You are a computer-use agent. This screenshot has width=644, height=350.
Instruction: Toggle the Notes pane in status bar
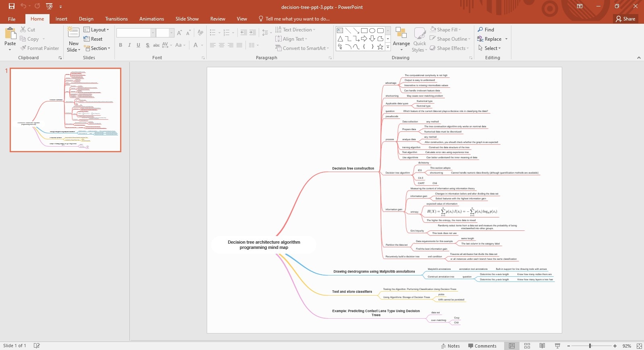450,346
